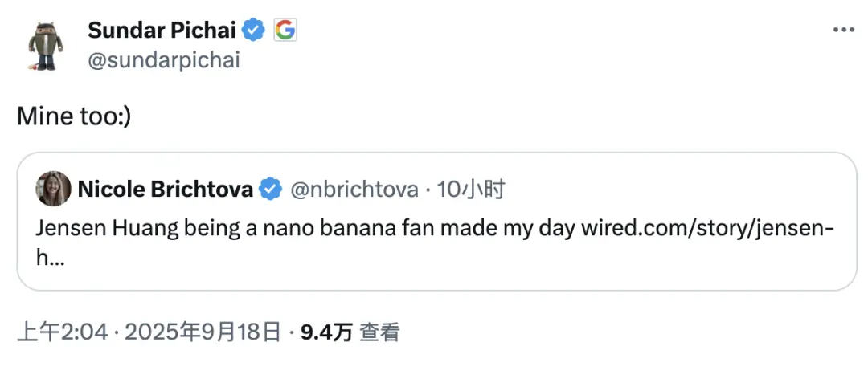Click the verified badge next to Nicole Brichtova
This screenshot has width=868, height=367.
tap(272, 190)
